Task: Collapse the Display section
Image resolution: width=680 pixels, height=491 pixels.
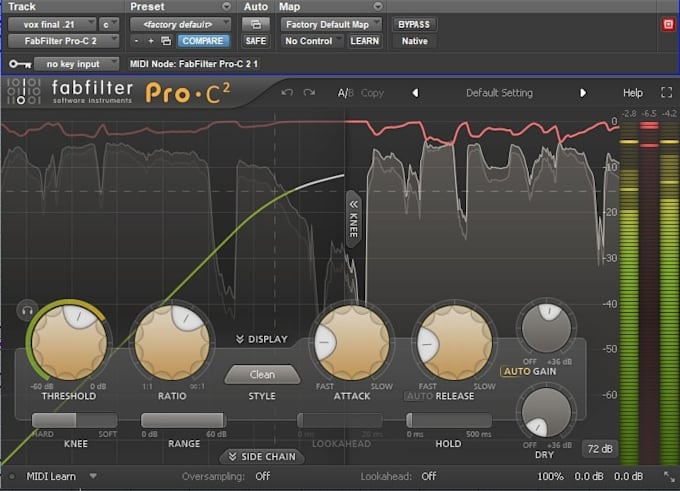Action: (x=262, y=339)
